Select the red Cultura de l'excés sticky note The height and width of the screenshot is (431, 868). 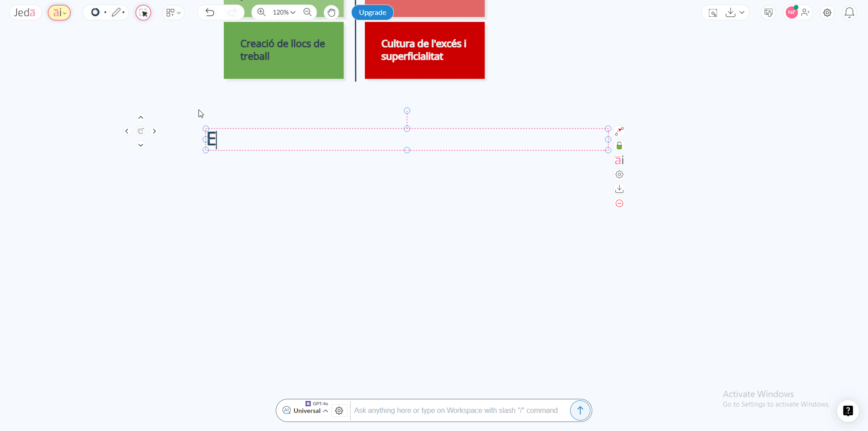[425, 50]
